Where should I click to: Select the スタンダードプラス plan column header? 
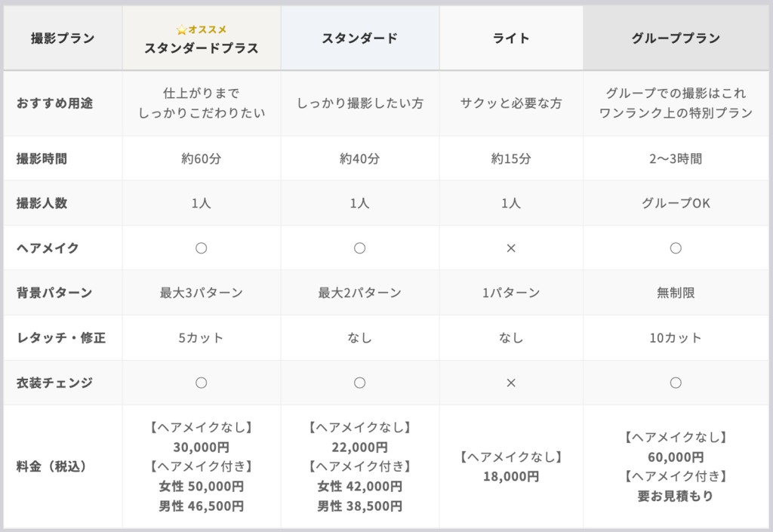tap(202, 48)
